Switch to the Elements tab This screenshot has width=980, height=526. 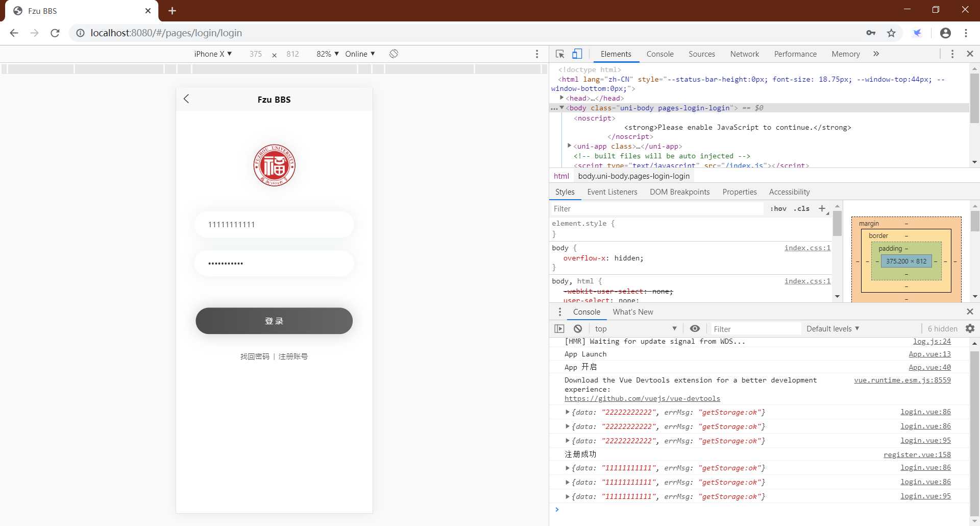616,54
